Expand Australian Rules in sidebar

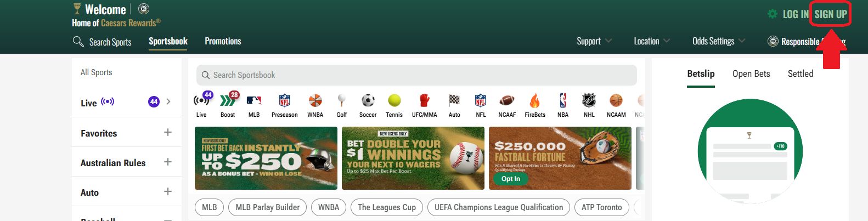(126, 162)
